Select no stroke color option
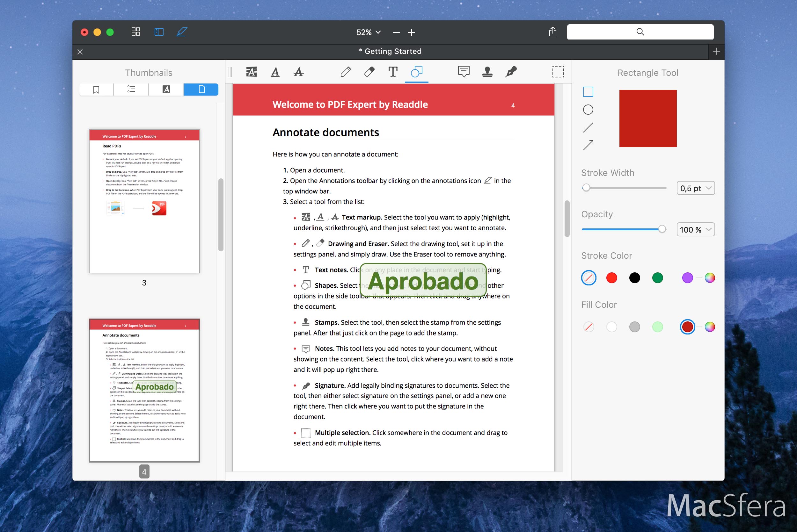This screenshot has width=797, height=532. tap(589, 278)
